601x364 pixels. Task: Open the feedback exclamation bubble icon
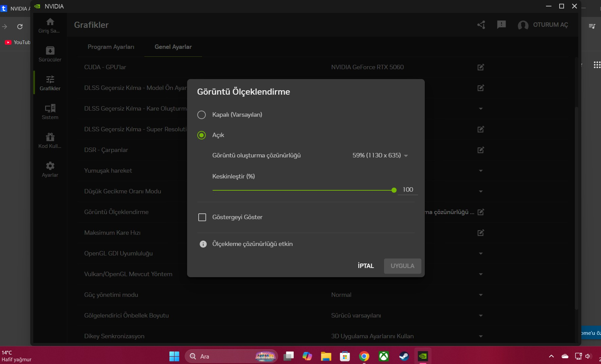coord(501,25)
